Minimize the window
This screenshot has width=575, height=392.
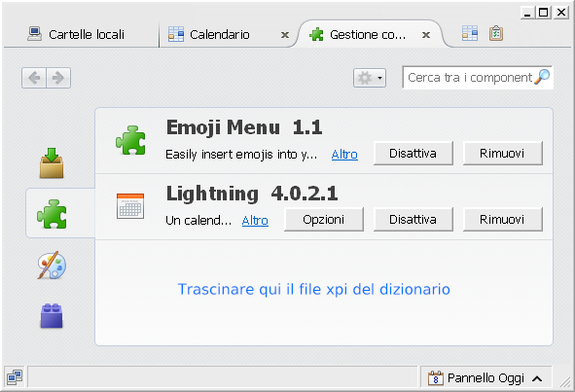527,13
